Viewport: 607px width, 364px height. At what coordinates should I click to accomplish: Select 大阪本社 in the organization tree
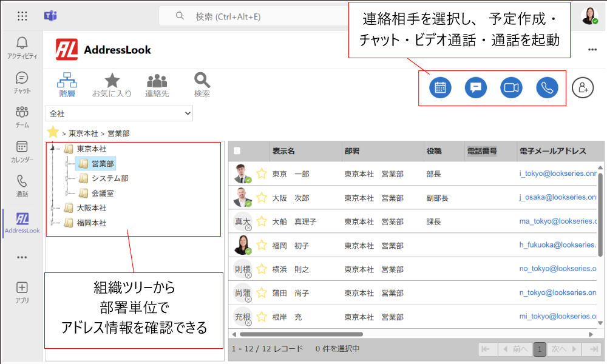pyautogui.click(x=92, y=208)
